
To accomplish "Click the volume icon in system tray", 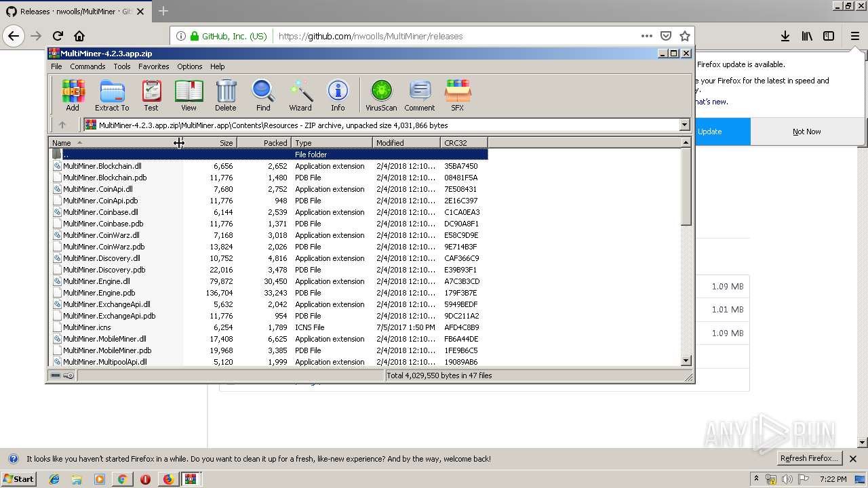I will (787, 479).
